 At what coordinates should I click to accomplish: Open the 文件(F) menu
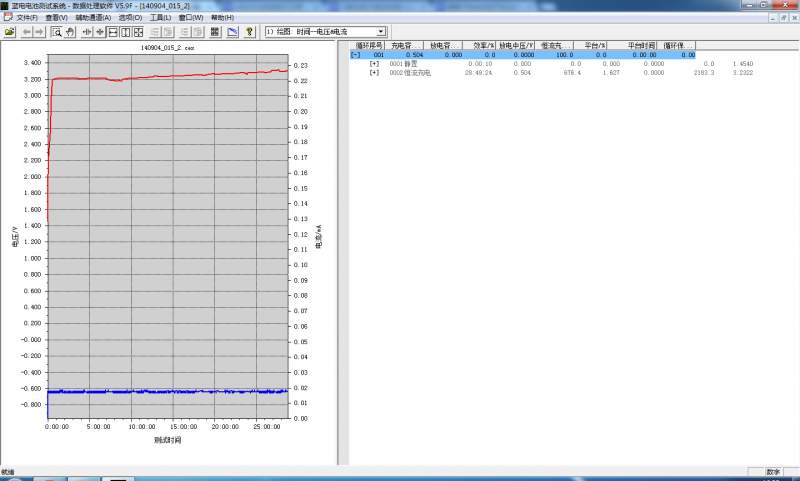pyautogui.click(x=27, y=17)
